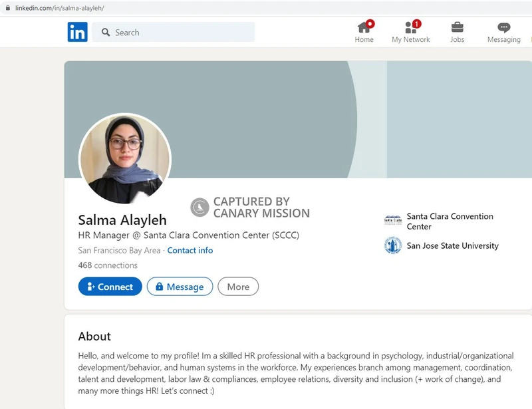Click the Search input field
This screenshot has width=532, height=409.
pos(174,32)
